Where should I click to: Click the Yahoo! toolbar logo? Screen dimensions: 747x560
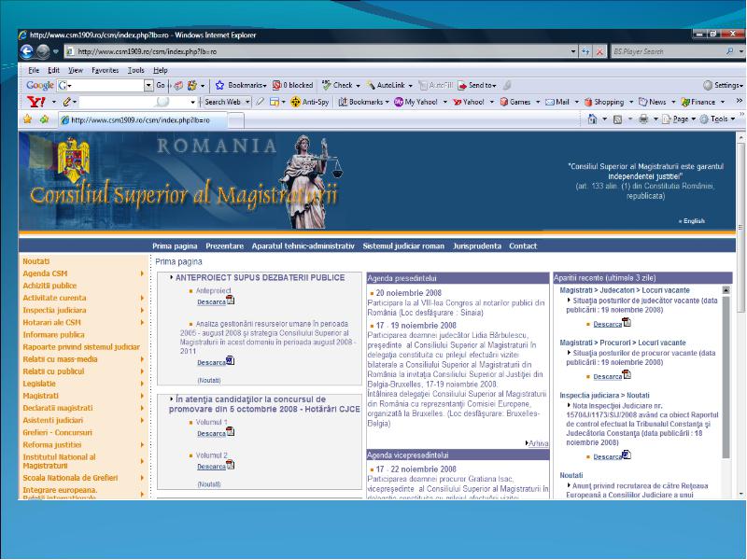[x=36, y=102]
